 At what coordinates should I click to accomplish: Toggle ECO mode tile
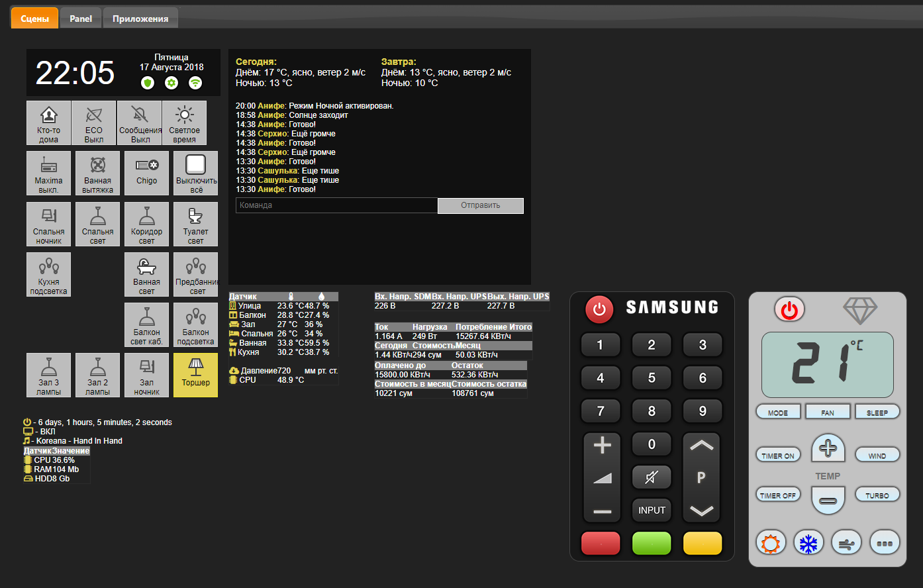(x=94, y=123)
